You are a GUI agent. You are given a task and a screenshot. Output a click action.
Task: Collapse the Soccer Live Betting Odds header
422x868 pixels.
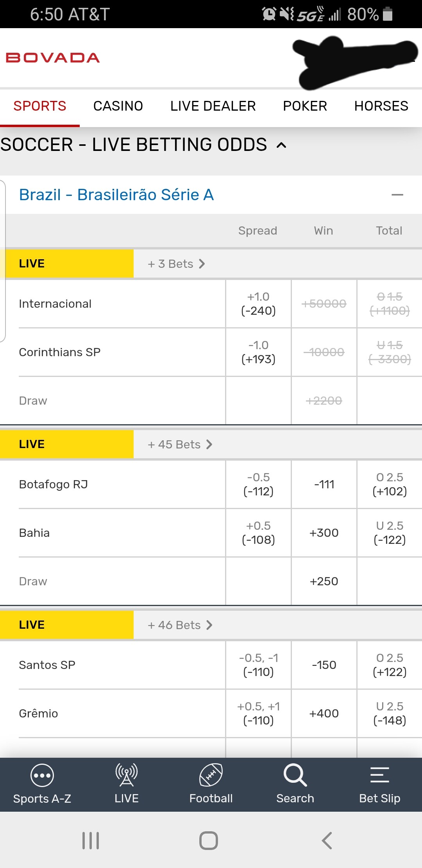click(x=281, y=145)
